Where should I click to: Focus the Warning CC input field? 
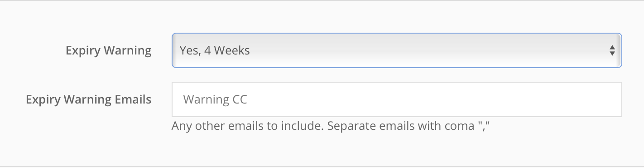[397, 99]
